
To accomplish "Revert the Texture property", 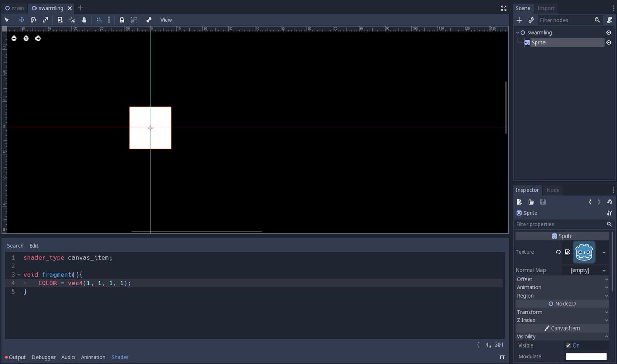I will pos(558,252).
